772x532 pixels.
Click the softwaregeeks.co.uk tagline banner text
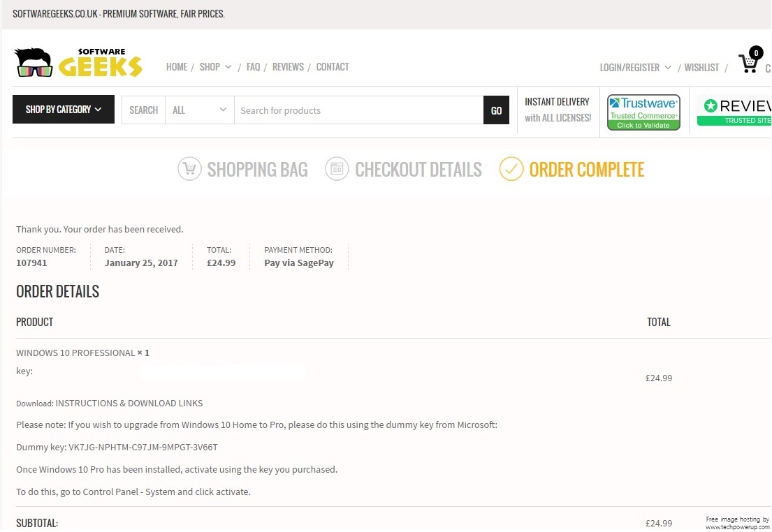(119, 14)
